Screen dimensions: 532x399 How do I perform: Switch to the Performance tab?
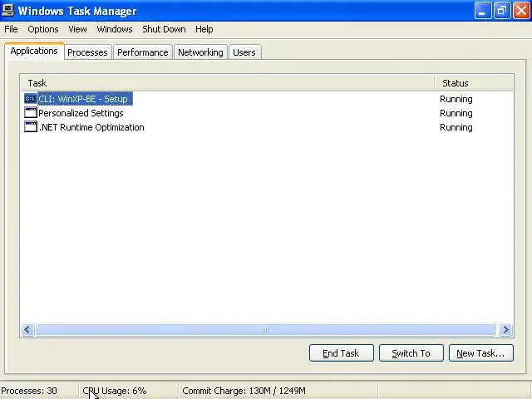point(142,52)
